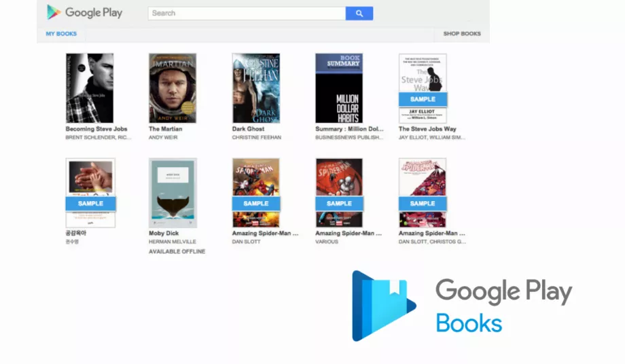625x364 pixels.
Task: Click the 'Dark Ghost' title text
Action: pyautogui.click(x=249, y=129)
